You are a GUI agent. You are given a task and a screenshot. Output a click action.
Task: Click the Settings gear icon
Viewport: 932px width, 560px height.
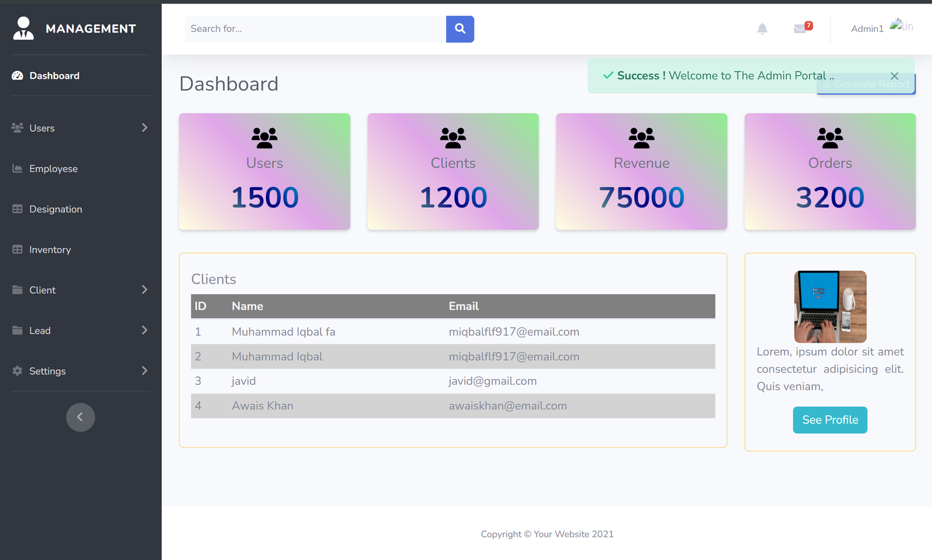point(17,371)
